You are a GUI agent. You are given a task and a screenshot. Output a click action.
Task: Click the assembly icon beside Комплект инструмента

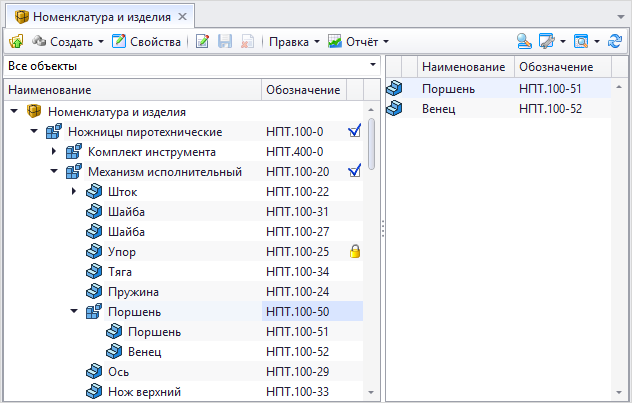74,152
